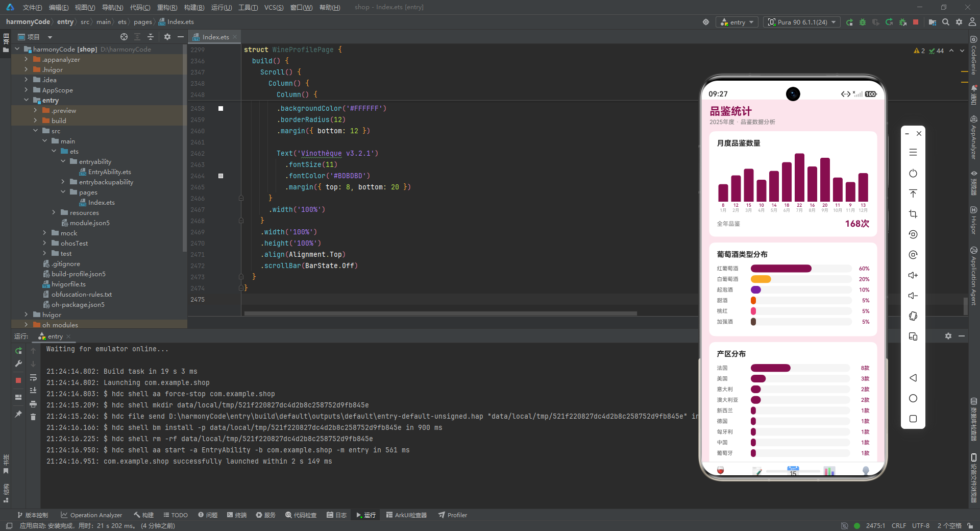Click the #BDBDBD color swatch at line 2464
This screenshot has width=980, height=531.
click(220, 176)
